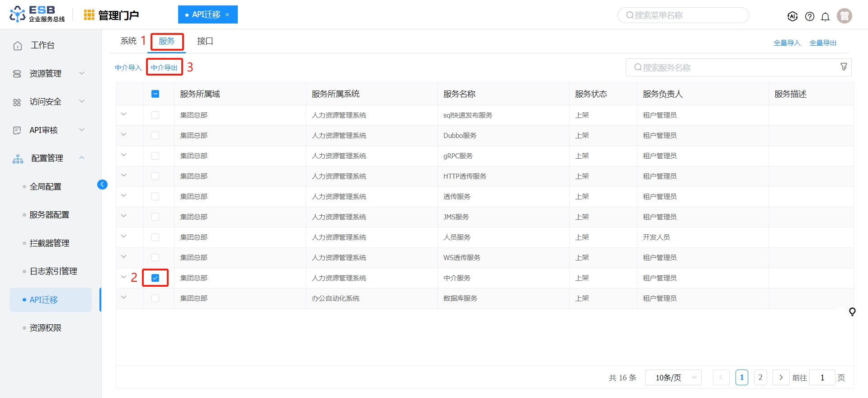Click the user avatar icon
Image resolution: width=868 pixels, height=398 pixels.
coord(844,16)
